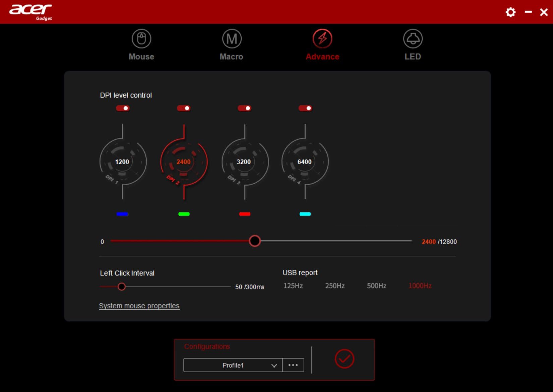Select the 6400 DPI 4 dial
The width and height of the screenshot is (553, 392).
coord(305,162)
